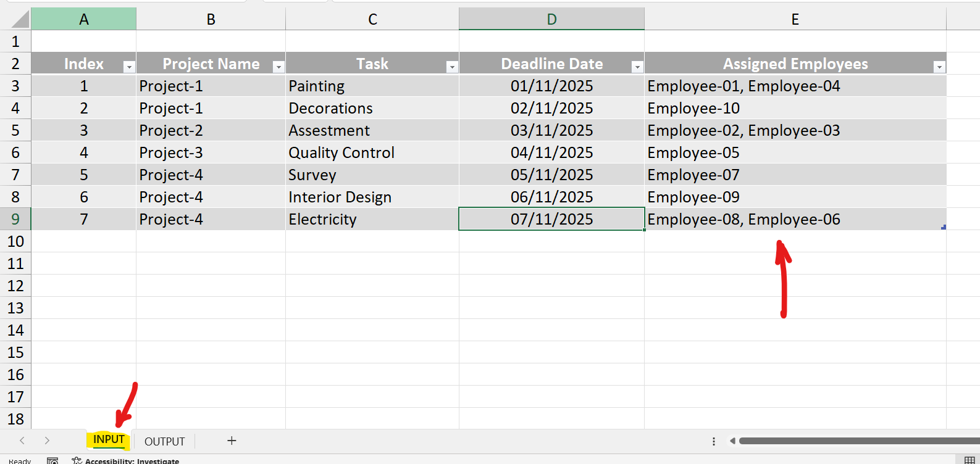
Task: Select the Assestment task cell
Action: pos(372,130)
